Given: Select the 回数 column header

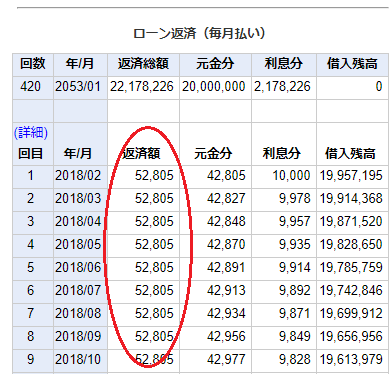Looking at the screenshot, I should pos(33,64).
